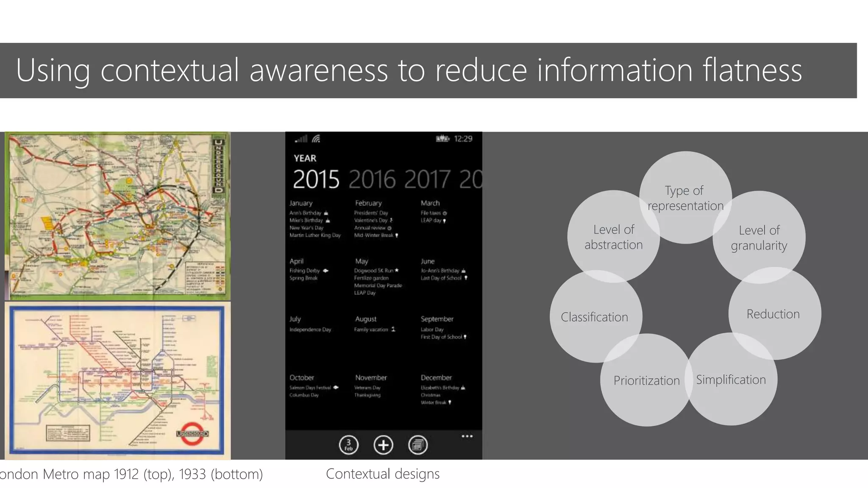Click the 'Christmas' event
868x488 pixels.
point(431,395)
